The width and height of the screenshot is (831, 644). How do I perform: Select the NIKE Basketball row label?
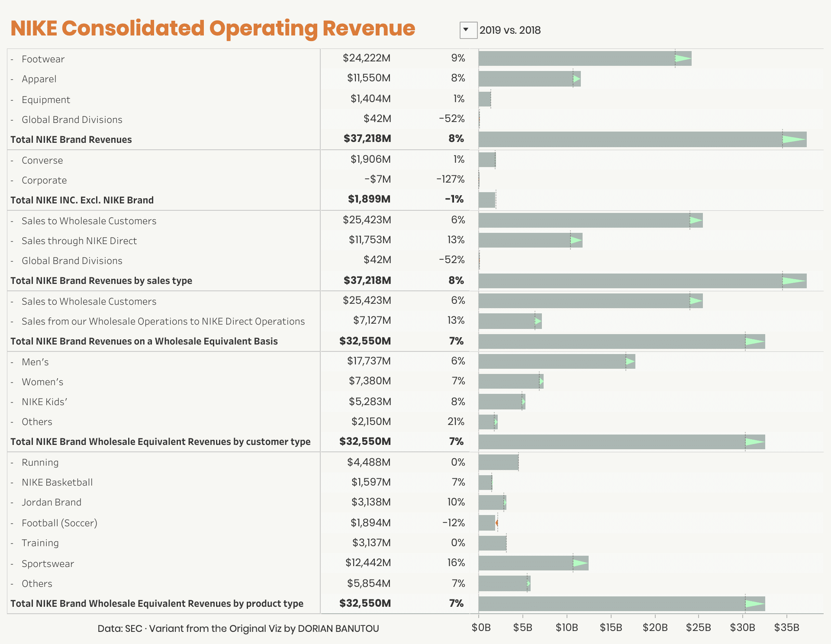click(57, 483)
